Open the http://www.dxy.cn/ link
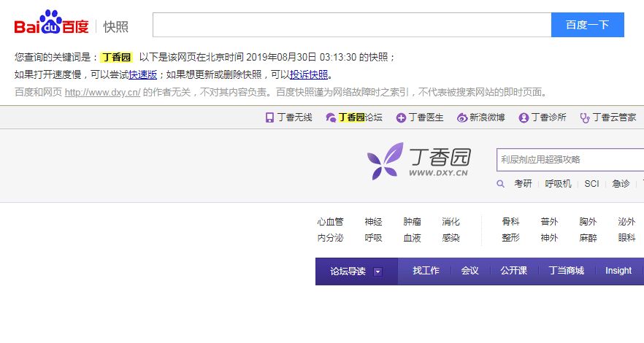Viewport: 644px width, 343px height. click(103, 92)
